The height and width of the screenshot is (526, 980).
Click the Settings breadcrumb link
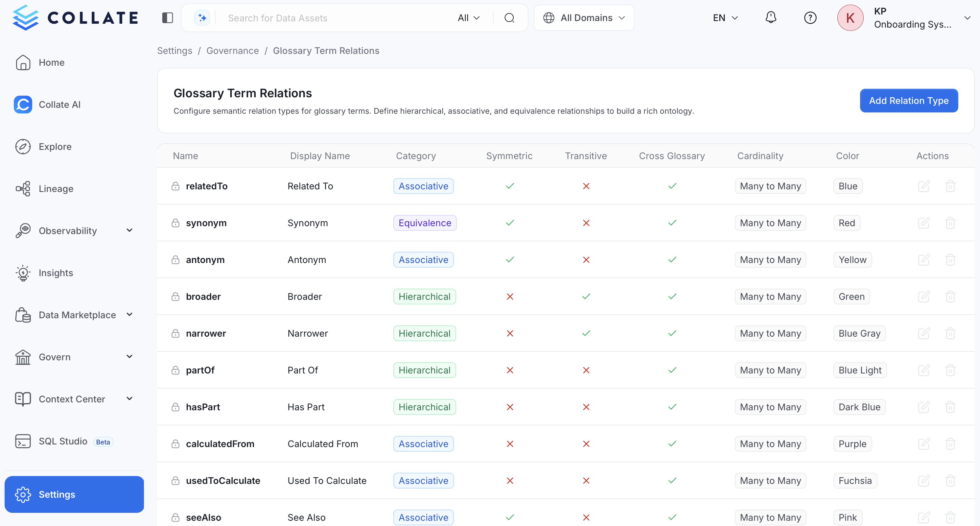175,51
